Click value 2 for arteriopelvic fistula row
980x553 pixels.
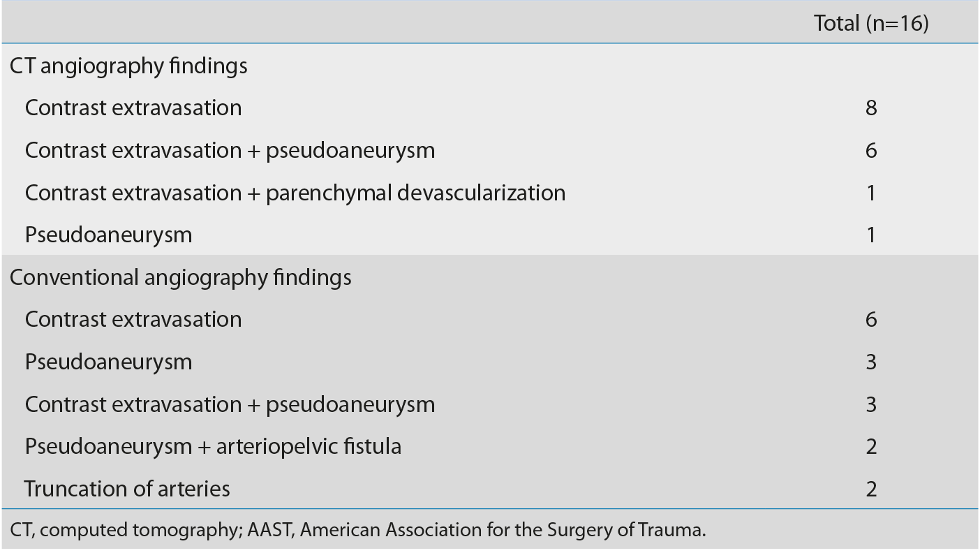coord(871,447)
